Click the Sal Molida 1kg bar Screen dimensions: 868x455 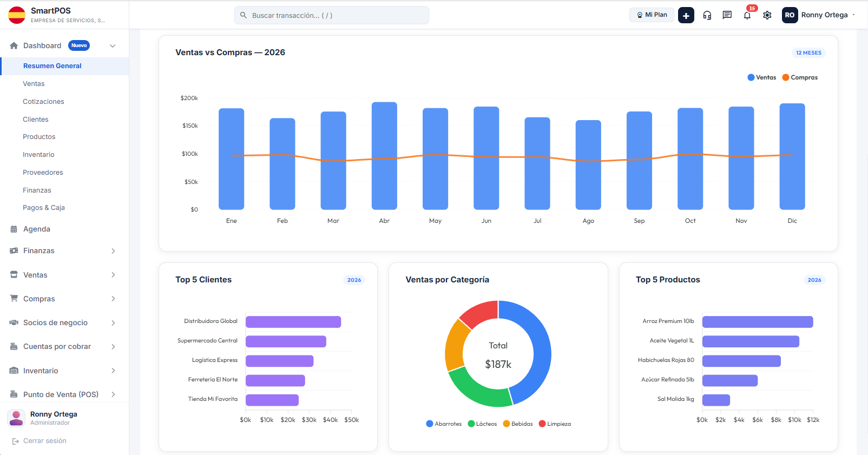pos(716,400)
